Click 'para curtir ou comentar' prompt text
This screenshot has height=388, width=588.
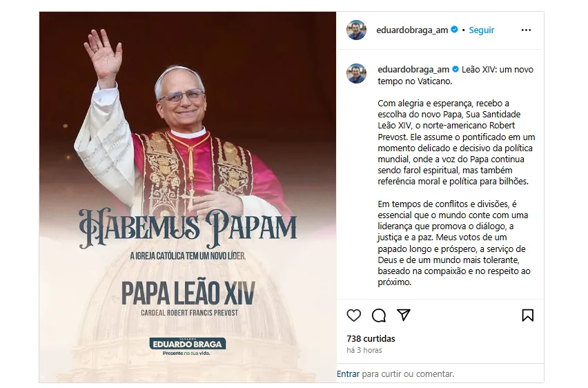(408, 374)
